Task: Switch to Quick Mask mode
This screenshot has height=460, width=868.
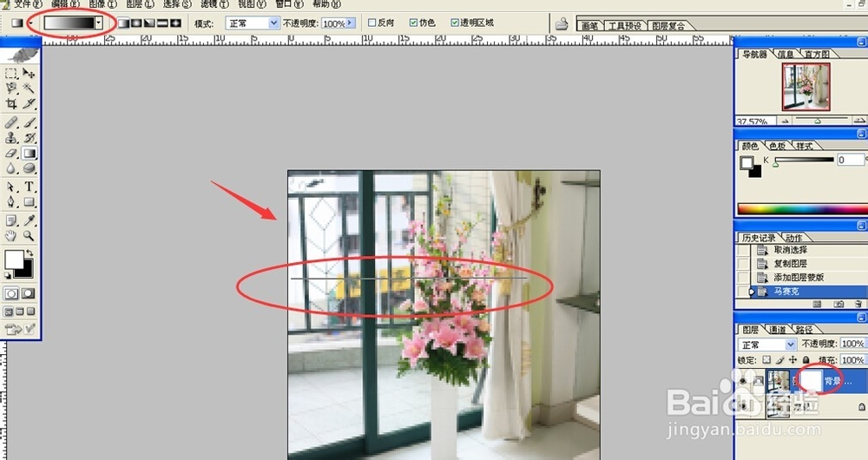Action: click(x=29, y=293)
